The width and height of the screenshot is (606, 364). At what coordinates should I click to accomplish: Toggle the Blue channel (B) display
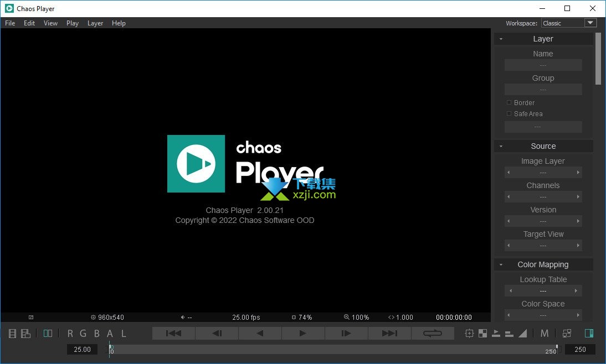(96, 334)
